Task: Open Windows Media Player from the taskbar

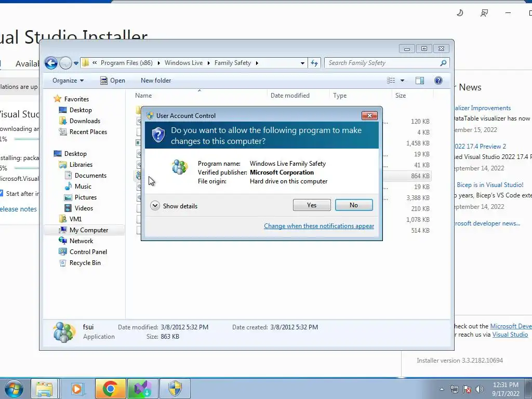Action: pos(77,389)
